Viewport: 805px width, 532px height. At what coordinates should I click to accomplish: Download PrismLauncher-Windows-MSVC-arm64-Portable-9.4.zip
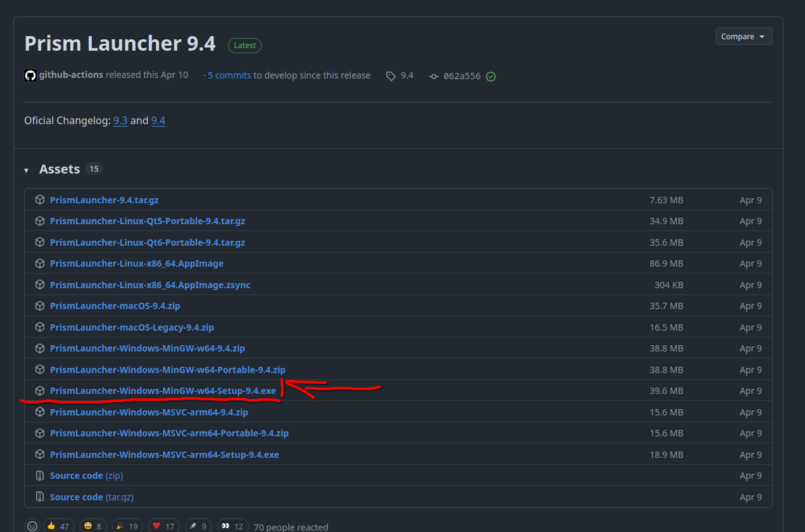point(169,433)
